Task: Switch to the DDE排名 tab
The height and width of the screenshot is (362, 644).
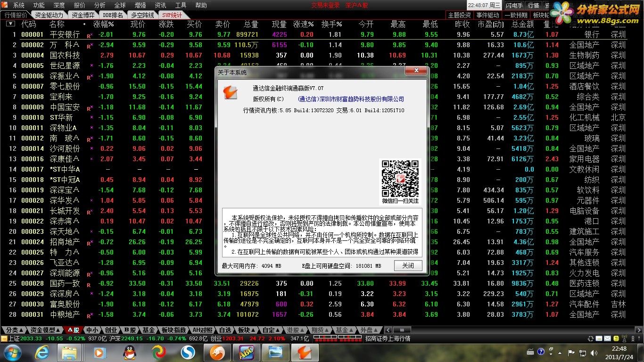Action: click(x=113, y=15)
